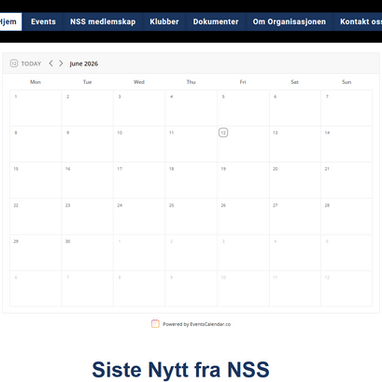The image size is (382, 382).
Task: Open NSS medlemskap menu item
Action: click(103, 22)
